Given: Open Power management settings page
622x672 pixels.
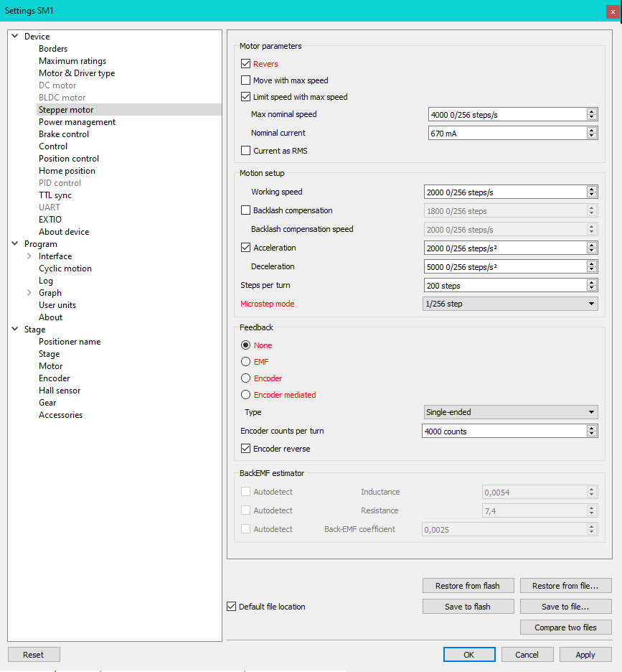Looking at the screenshot, I should click(x=77, y=122).
